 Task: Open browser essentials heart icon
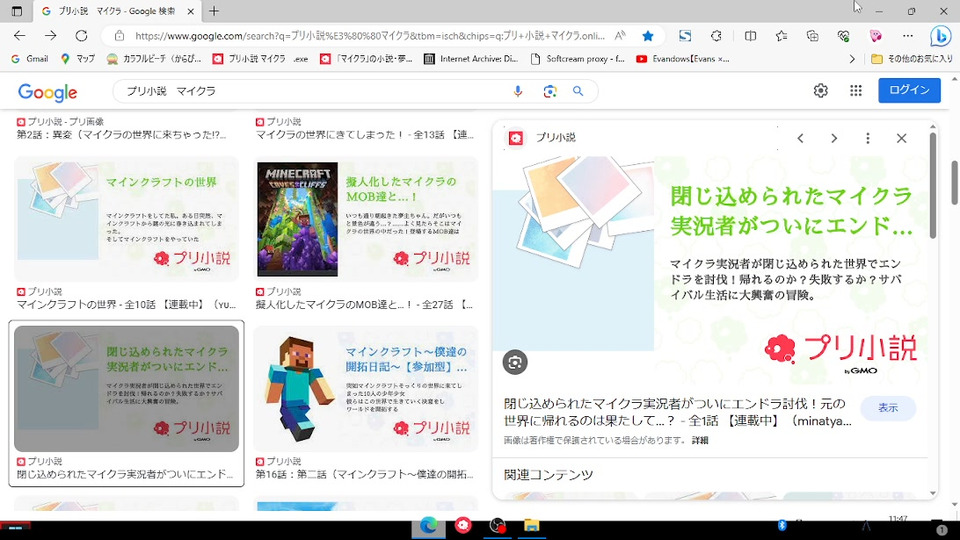tap(844, 36)
